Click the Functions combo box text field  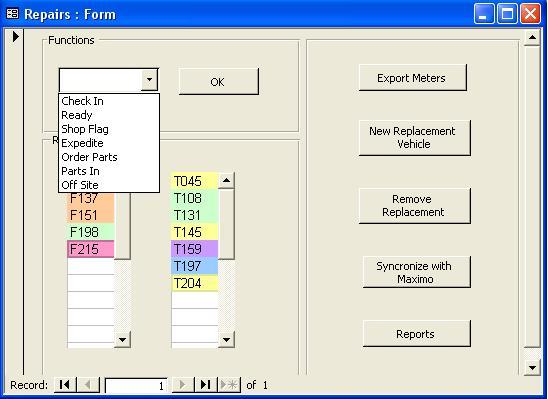pyautogui.click(x=101, y=80)
